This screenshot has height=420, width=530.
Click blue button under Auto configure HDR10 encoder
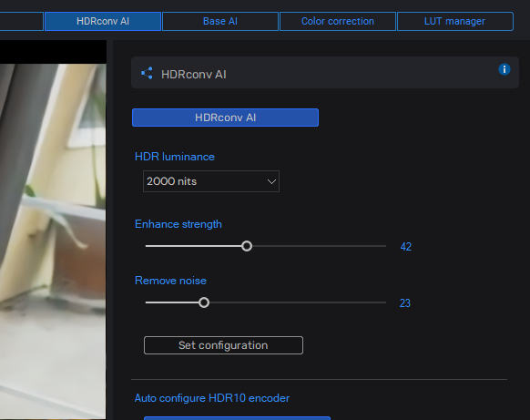pos(237,418)
